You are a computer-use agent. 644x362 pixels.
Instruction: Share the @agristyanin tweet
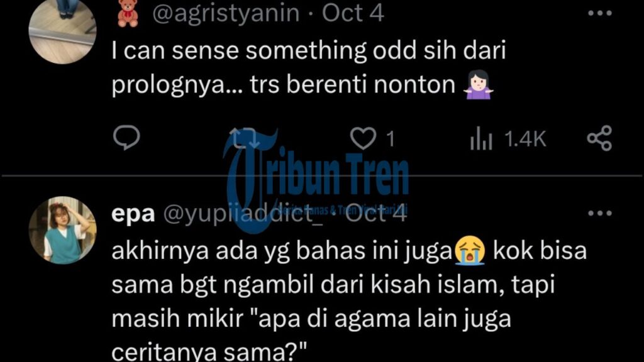pyautogui.click(x=599, y=138)
